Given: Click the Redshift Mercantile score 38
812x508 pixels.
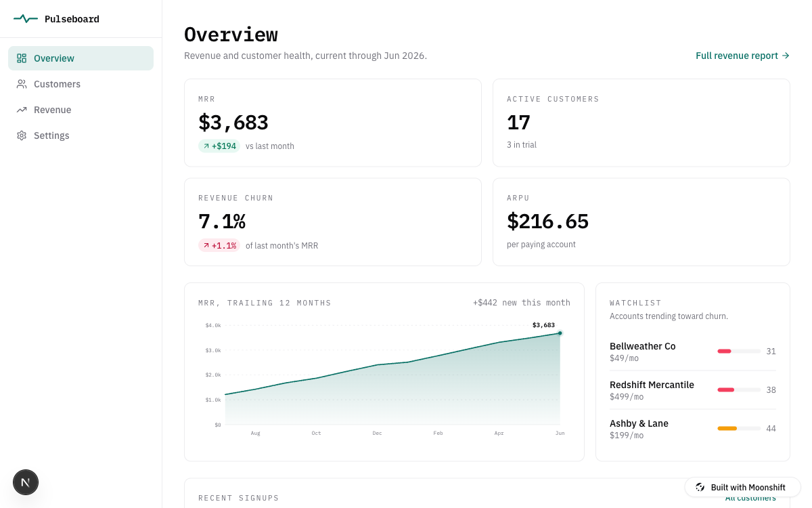Looking at the screenshot, I should (x=771, y=390).
